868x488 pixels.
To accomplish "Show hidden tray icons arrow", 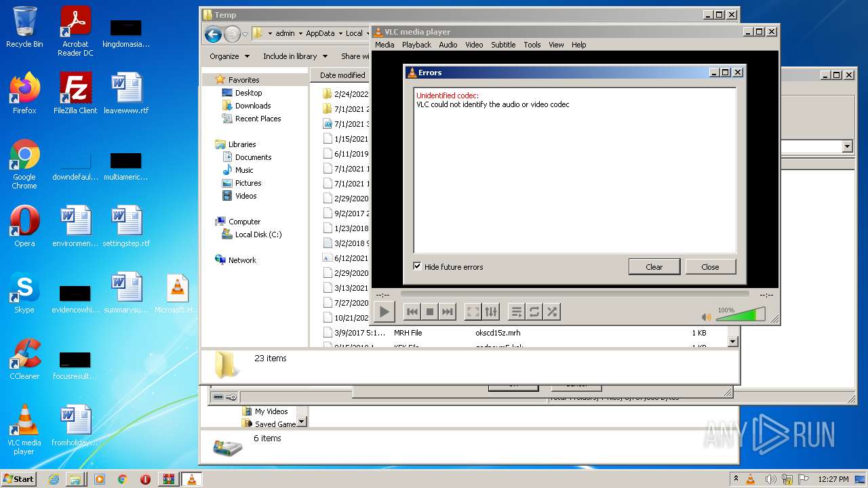I will (736, 479).
